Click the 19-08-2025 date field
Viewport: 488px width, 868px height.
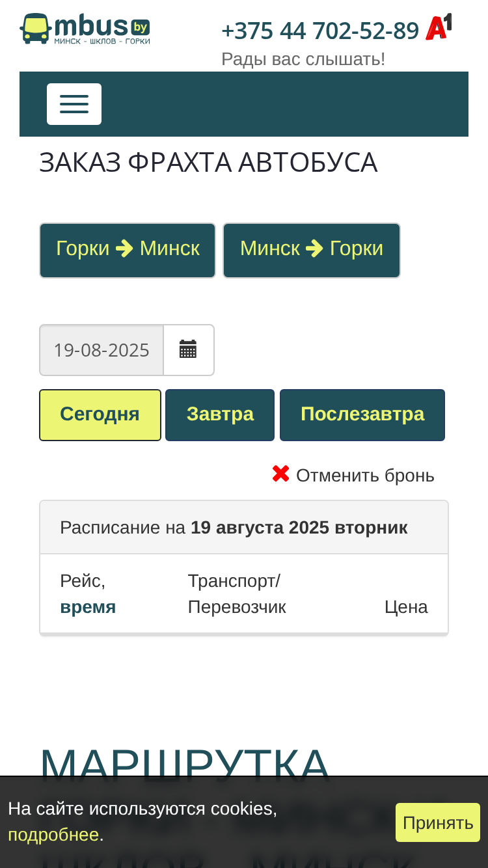[x=102, y=350]
